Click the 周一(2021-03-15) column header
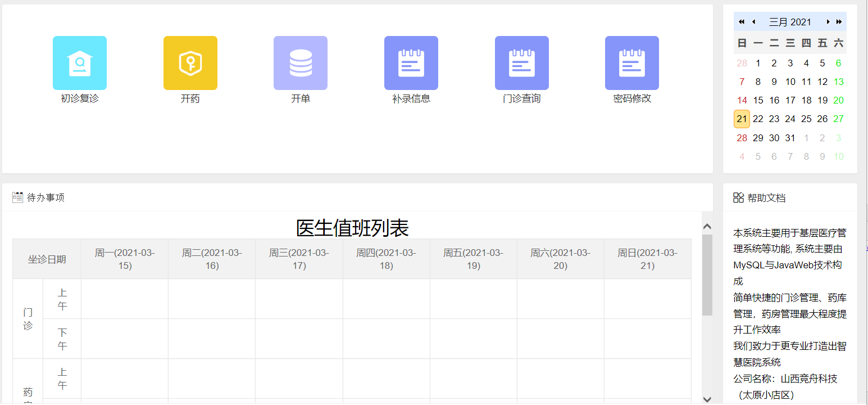 [125, 259]
